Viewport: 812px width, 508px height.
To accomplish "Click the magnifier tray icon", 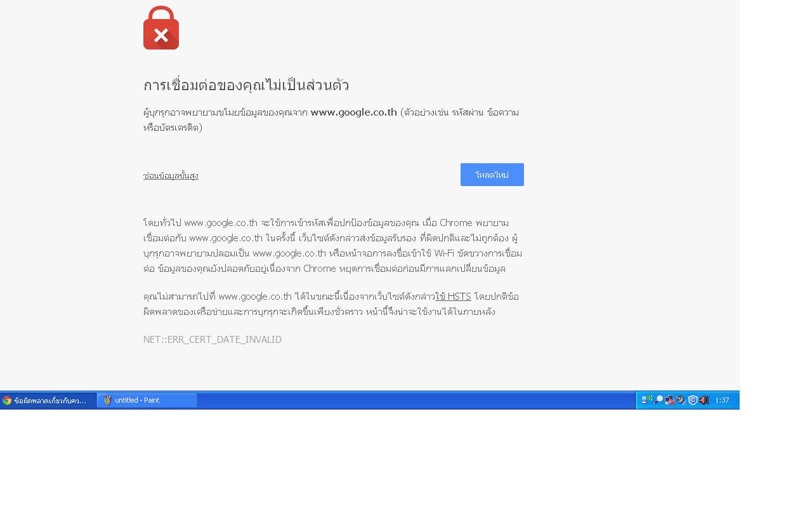I will [658, 400].
